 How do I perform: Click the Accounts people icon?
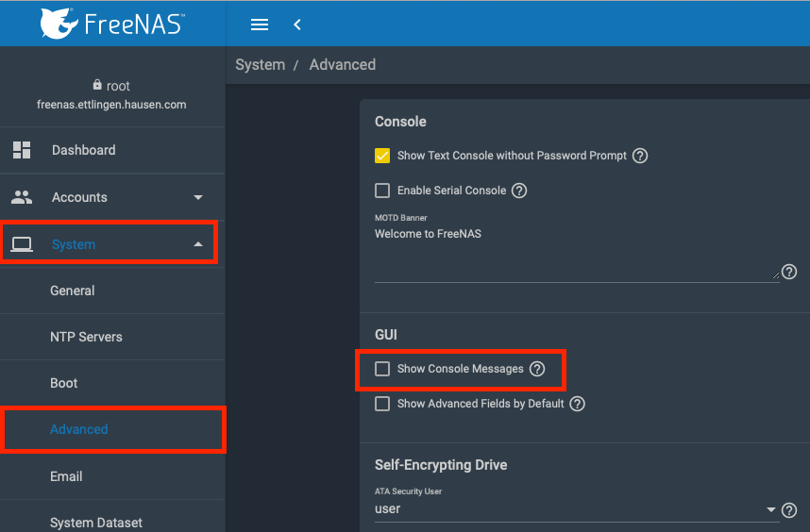pos(22,196)
